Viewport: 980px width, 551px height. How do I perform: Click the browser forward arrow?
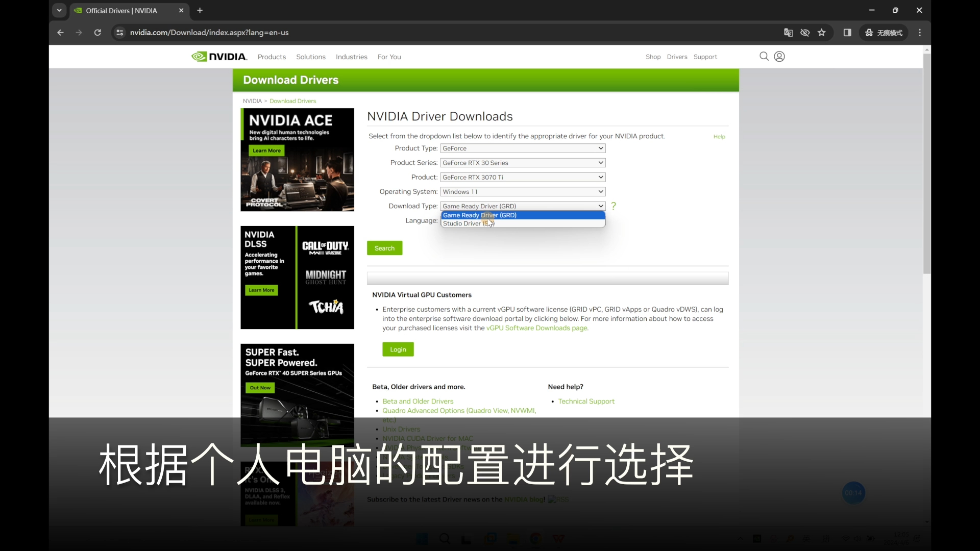coord(79,33)
